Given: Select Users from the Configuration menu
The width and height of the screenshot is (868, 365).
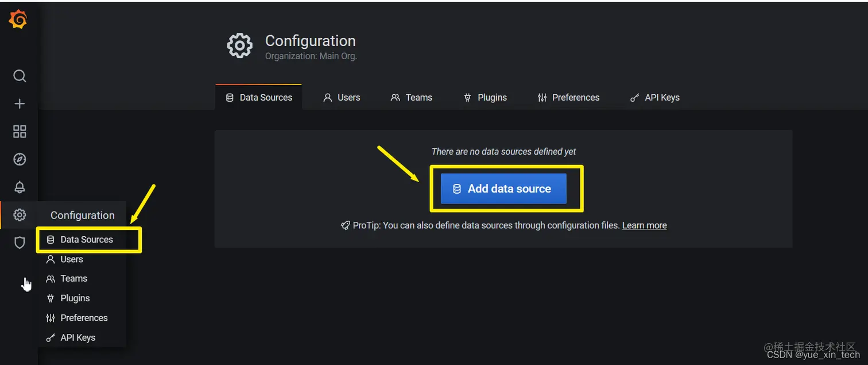Looking at the screenshot, I should 71,259.
